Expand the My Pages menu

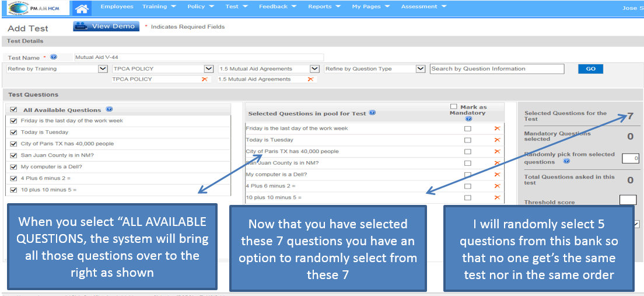click(x=371, y=6)
